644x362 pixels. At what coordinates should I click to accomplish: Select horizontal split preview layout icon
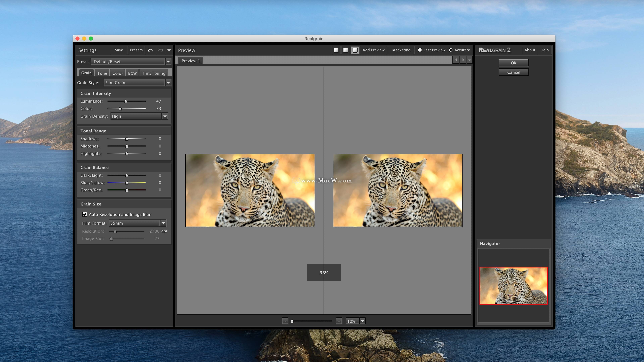click(x=345, y=50)
